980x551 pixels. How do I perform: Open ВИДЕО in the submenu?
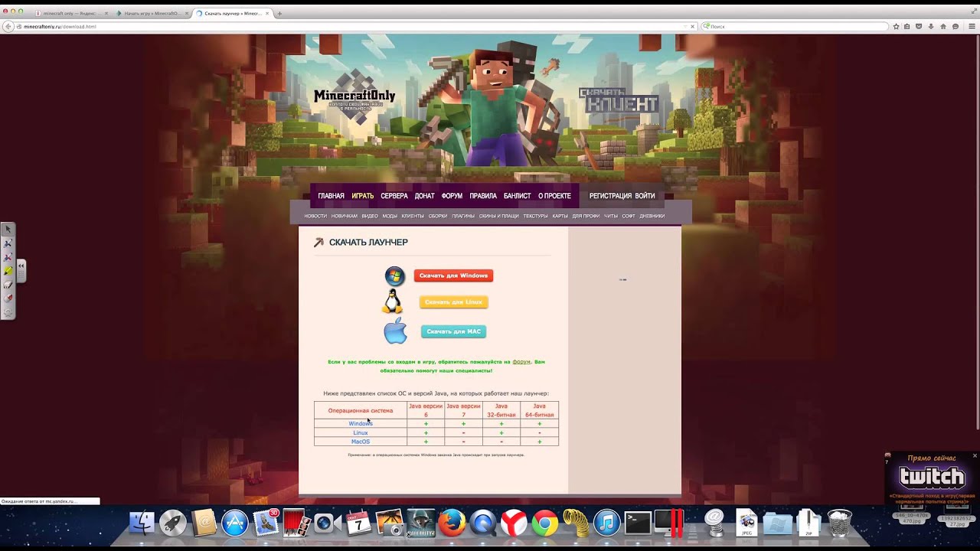point(370,217)
